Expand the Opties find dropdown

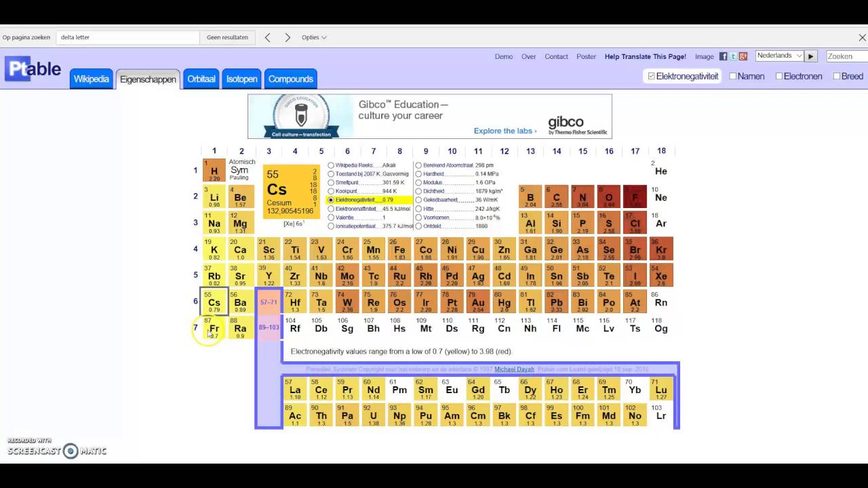(x=314, y=37)
